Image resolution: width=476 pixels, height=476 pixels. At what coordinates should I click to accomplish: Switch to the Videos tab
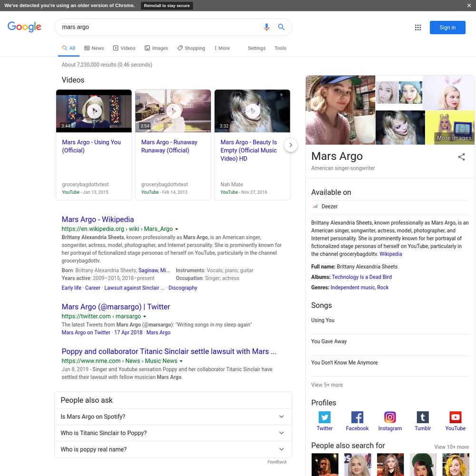coord(124,48)
